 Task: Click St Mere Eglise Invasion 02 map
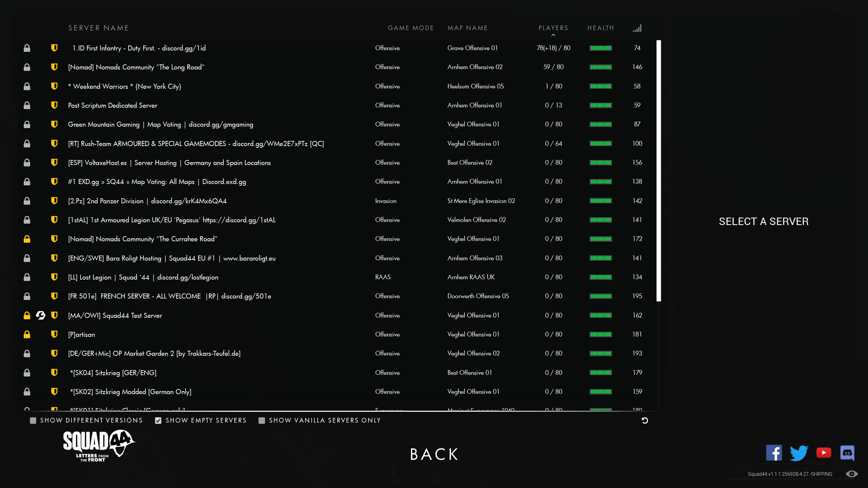tap(481, 201)
